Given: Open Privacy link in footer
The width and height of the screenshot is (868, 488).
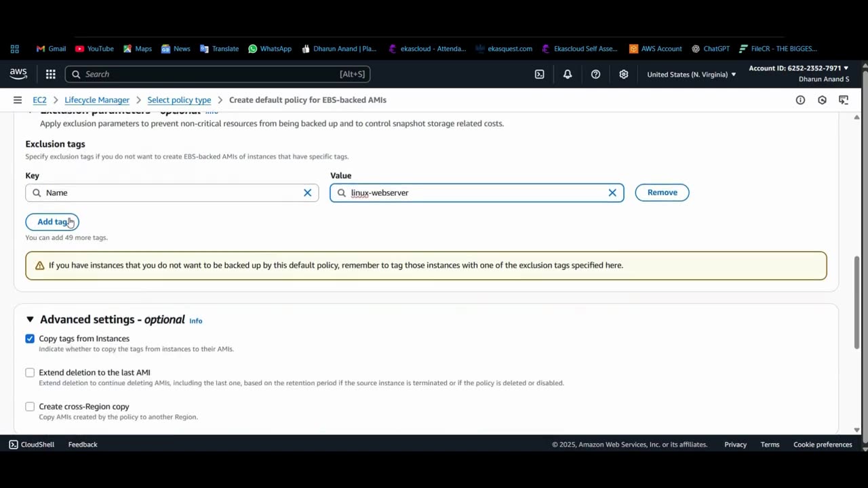Looking at the screenshot, I should [x=735, y=445].
